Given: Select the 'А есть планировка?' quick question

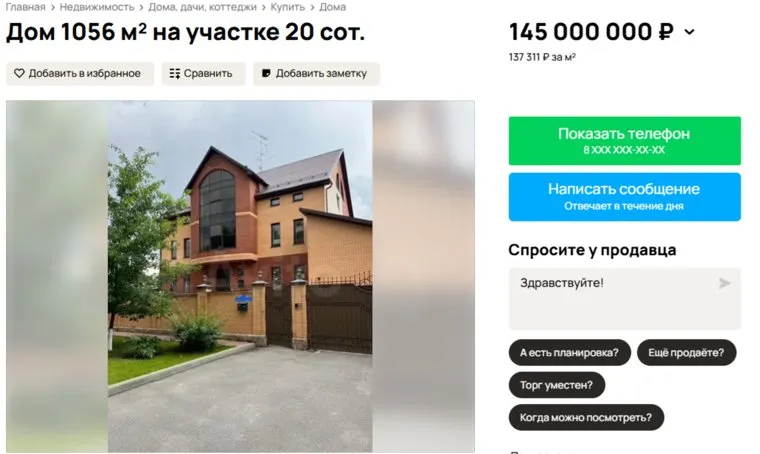Looking at the screenshot, I should coord(570,353).
